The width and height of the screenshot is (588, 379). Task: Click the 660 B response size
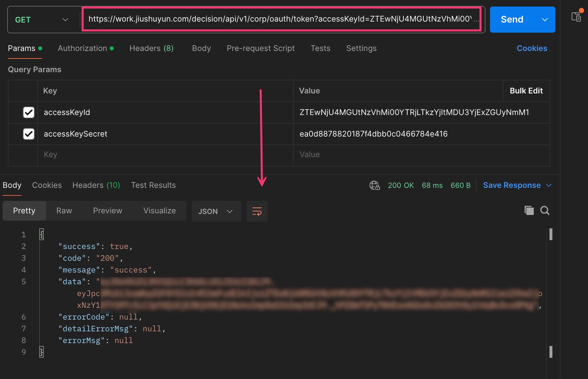(461, 185)
